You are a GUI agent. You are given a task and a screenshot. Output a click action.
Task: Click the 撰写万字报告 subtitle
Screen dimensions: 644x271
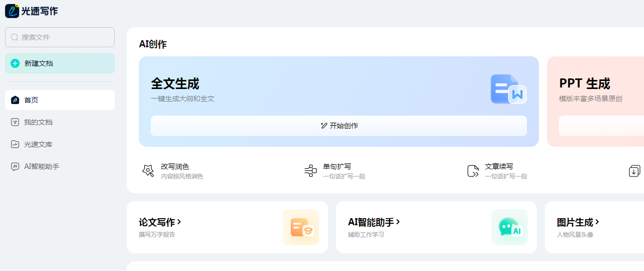pyautogui.click(x=157, y=235)
